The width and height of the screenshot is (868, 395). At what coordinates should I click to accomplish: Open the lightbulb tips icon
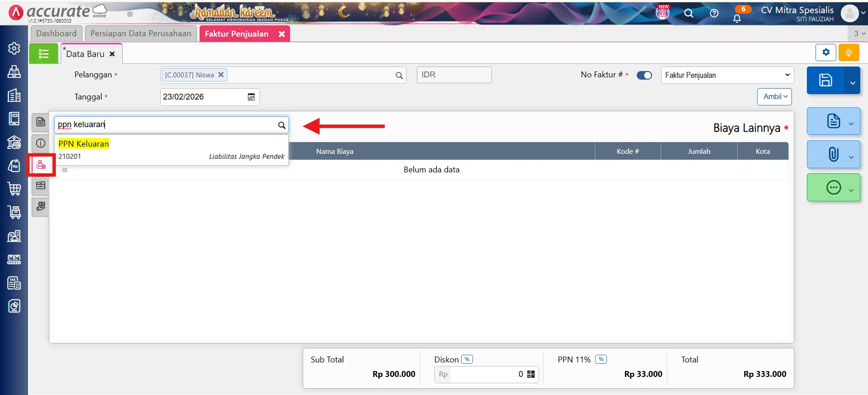point(849,52)
